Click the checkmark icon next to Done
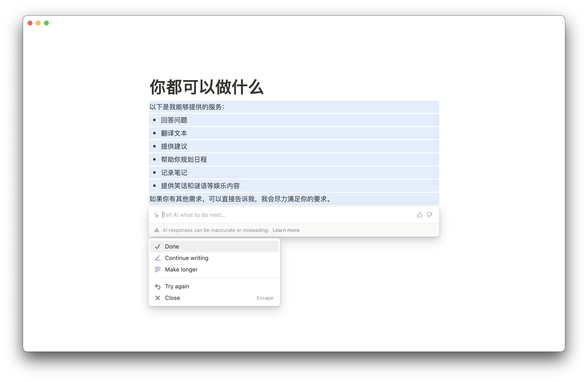Screen dimensions: 588x382 coord(158,246)
